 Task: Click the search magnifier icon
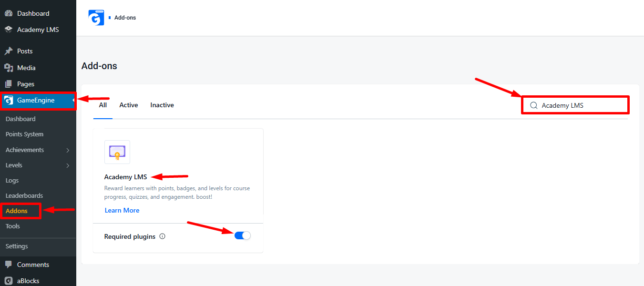coord(534,105)
